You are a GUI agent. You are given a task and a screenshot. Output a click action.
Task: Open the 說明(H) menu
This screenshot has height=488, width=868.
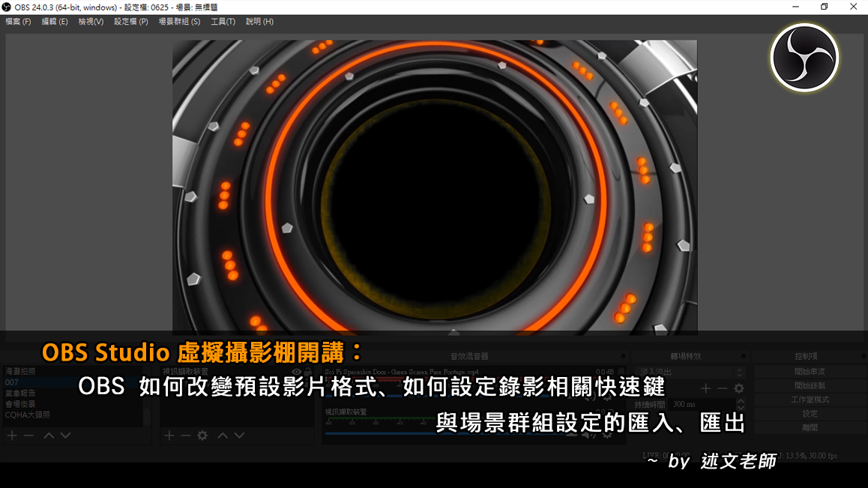pyautogui.click(x=259, y=22)
